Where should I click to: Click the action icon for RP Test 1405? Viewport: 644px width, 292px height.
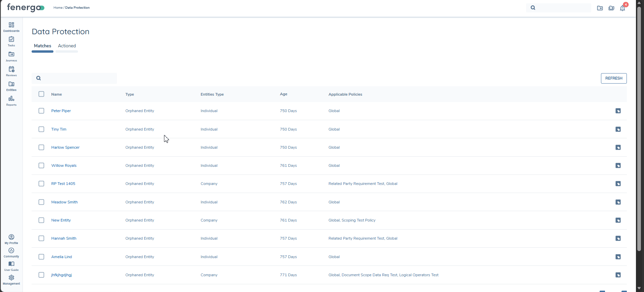coord(618,184)
